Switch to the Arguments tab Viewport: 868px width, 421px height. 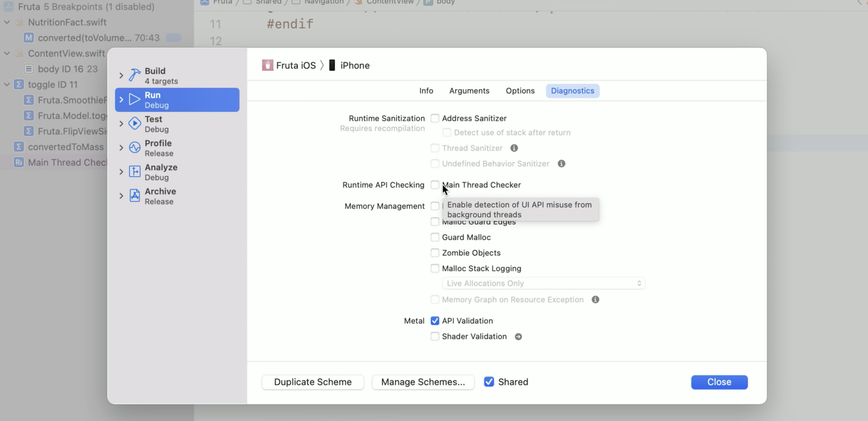[469, 91]
